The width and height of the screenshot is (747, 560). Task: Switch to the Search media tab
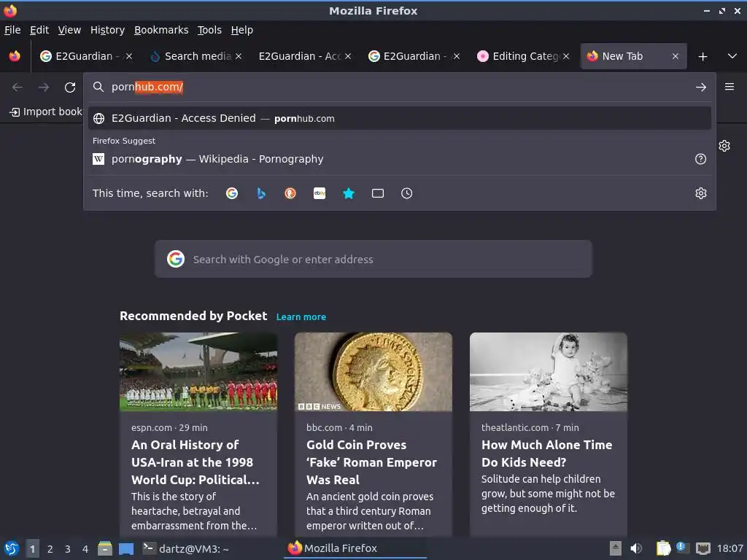[x=196, y=56]
